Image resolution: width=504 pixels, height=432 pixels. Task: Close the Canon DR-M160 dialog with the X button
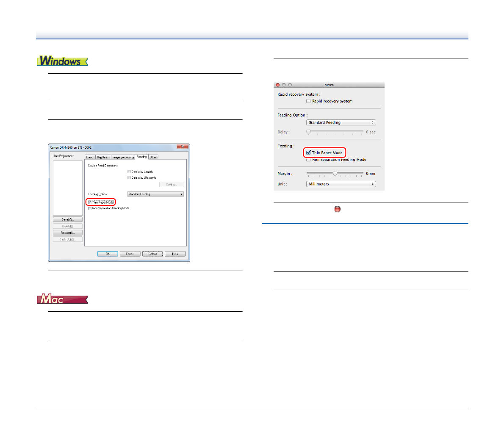pos(183,147)
